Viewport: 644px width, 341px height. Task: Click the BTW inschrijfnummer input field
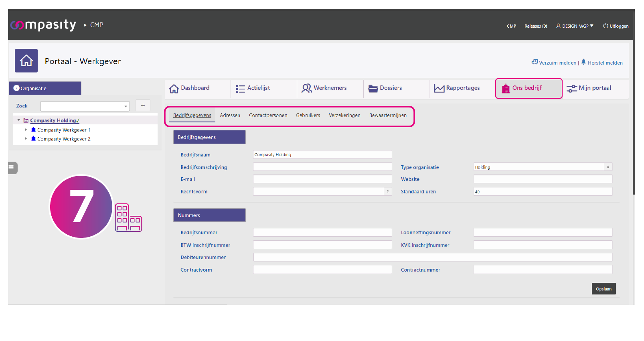322,245
